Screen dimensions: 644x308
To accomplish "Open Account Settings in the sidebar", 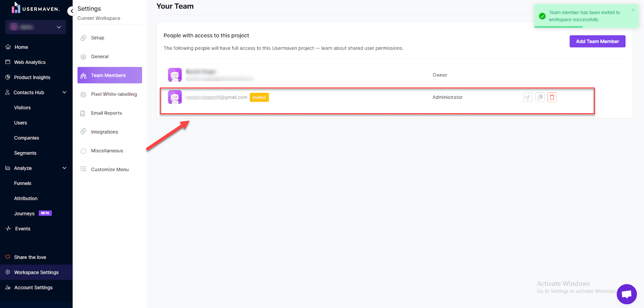I will (x=33, y=287).
